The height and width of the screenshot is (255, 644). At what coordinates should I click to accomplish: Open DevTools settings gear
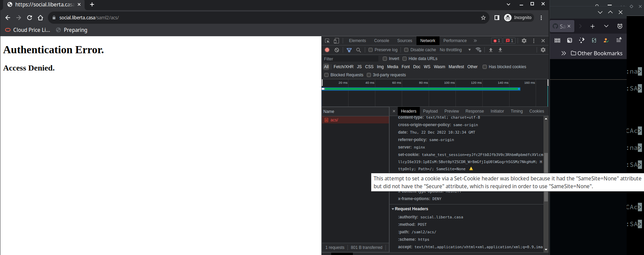click(x=524, y=41)
